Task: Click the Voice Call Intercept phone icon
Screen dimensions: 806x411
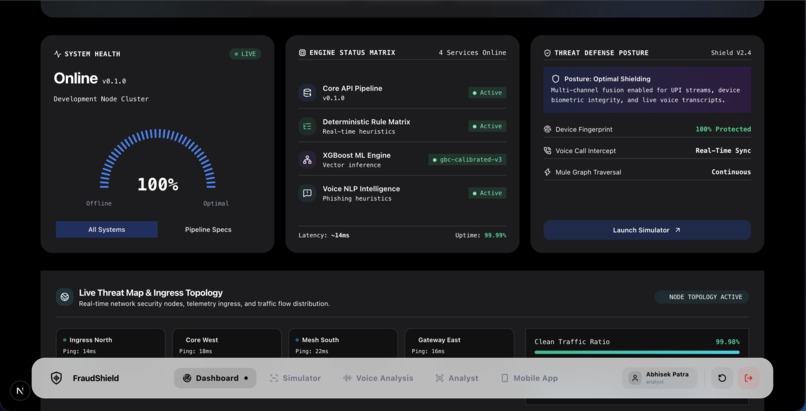Action: [547, 151]
